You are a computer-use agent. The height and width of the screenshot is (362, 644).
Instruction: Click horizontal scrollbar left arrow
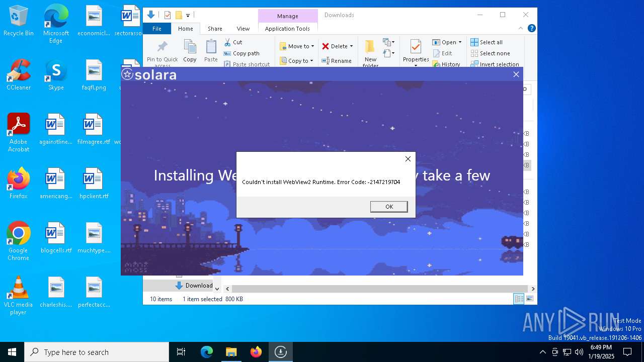tap(227, 289)
